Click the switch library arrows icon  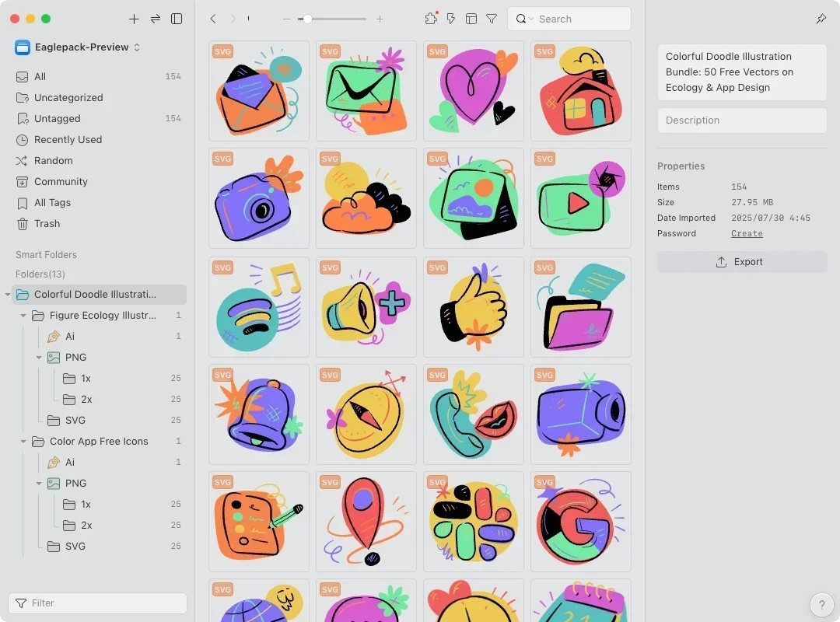pyautogui.click(x=156, y=19)
